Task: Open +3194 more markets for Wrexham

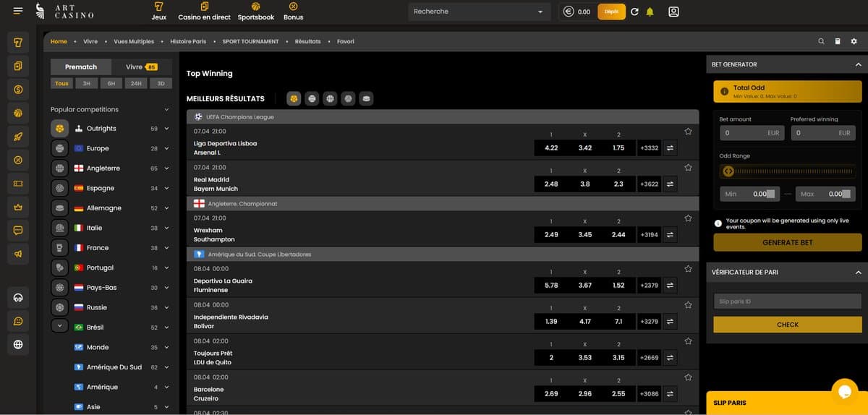Action: pos(649,235)
